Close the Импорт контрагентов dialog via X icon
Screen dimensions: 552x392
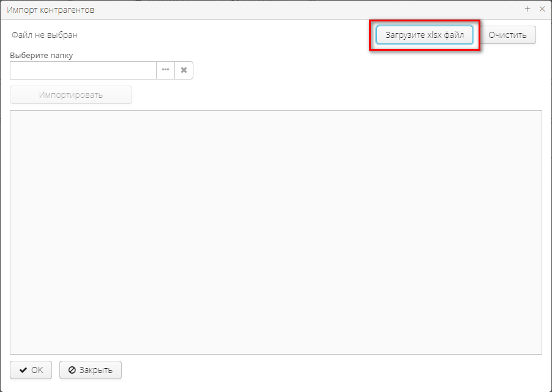click(542, 9)
